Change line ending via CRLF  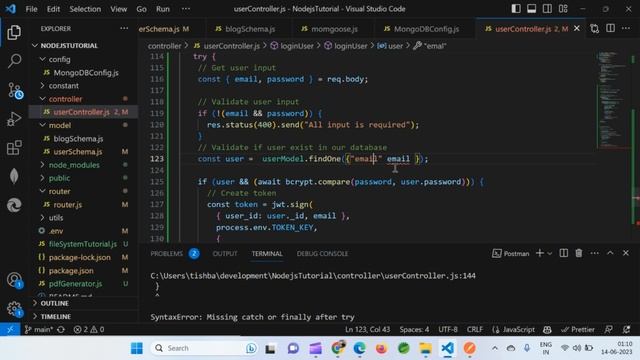[x=474, y=329]
